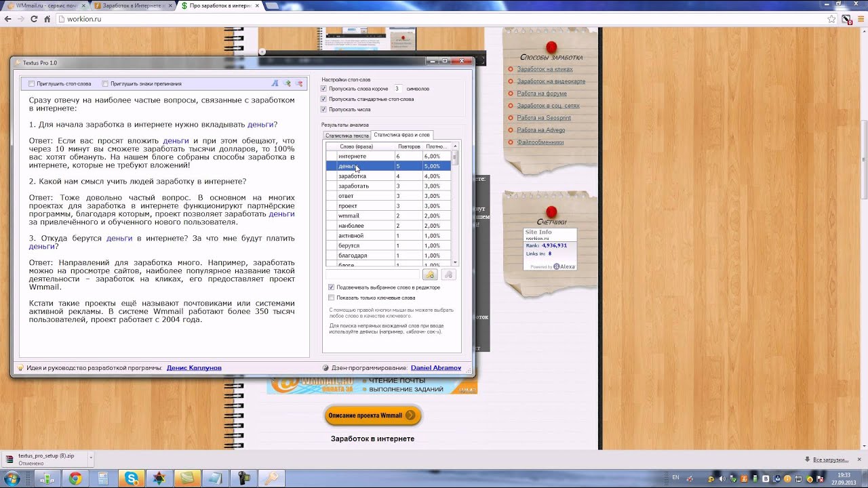Select 'Про заработок в интернете' browser tab
Screen dimensions: 868x488
tap(220, 5)
